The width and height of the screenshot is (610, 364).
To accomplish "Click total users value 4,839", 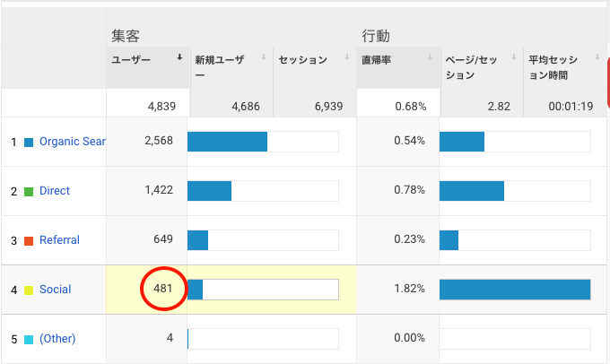I will point(161,106).
